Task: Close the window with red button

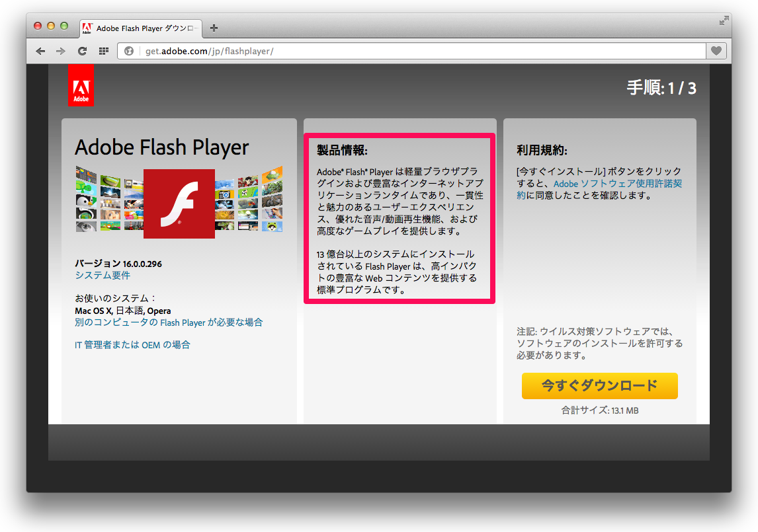Action: tap(38, 26)
